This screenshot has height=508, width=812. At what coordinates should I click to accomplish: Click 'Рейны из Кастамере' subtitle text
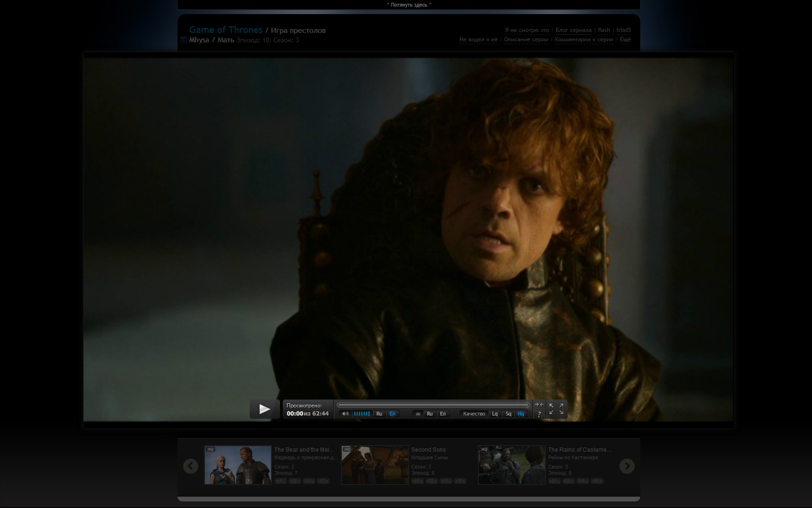pyautogui.click(x=573, y=457)
